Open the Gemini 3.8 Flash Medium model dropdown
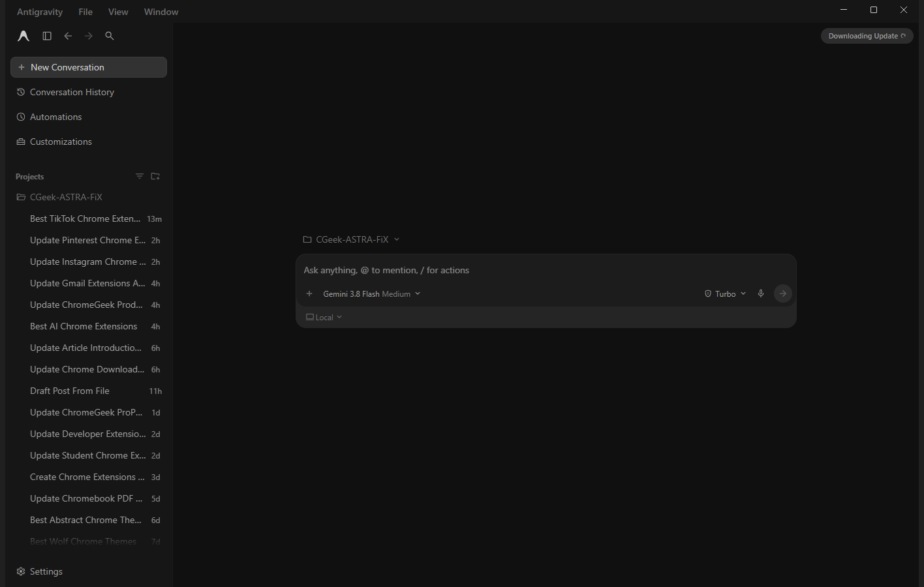 [371, 294]
